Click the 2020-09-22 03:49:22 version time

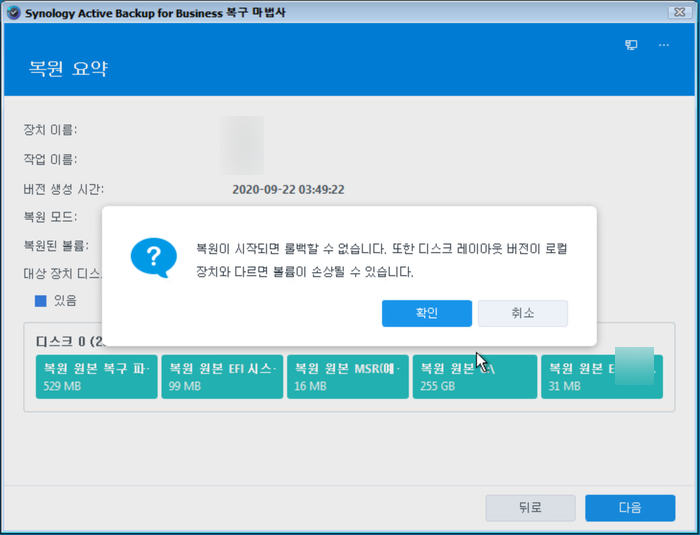(288, 189)
